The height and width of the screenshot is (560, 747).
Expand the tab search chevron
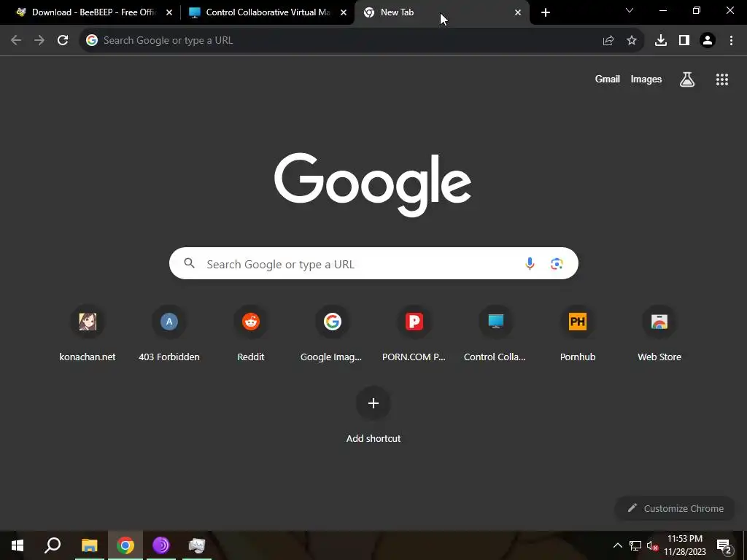[630, 10]
